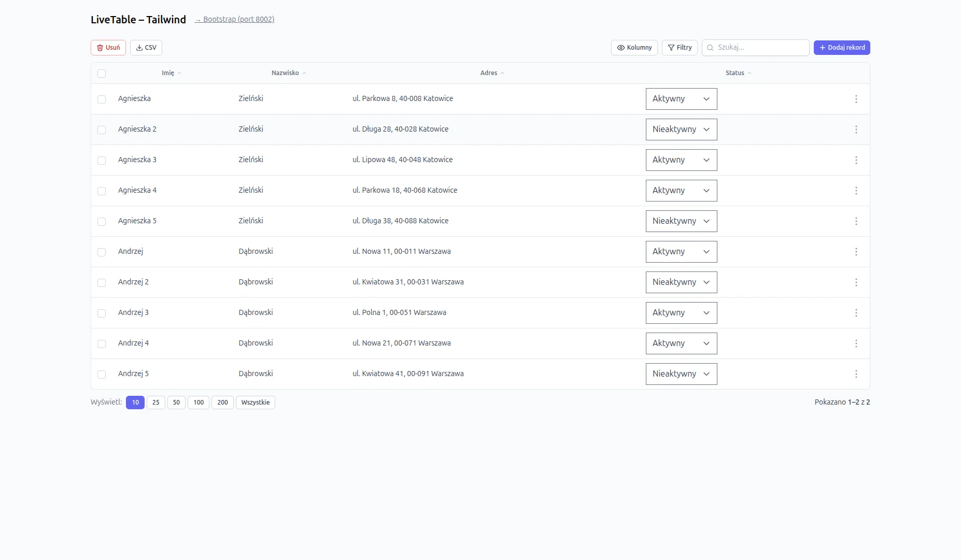Select the checkbox next to Andrzej 2
The height and width of the screenshot is (560, 961).
[x=102, y=282]
